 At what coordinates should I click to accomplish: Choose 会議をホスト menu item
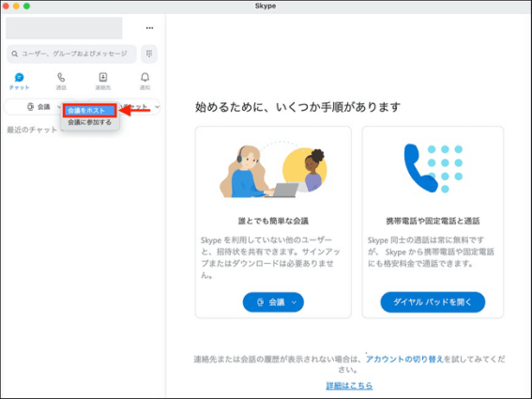click(90, 111)
